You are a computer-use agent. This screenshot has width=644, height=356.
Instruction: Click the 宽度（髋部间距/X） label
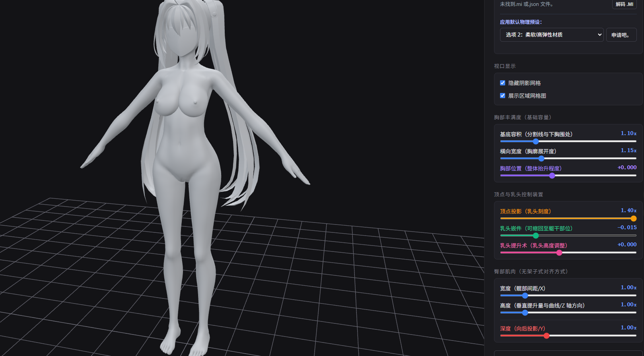click(x=523, y=289)
